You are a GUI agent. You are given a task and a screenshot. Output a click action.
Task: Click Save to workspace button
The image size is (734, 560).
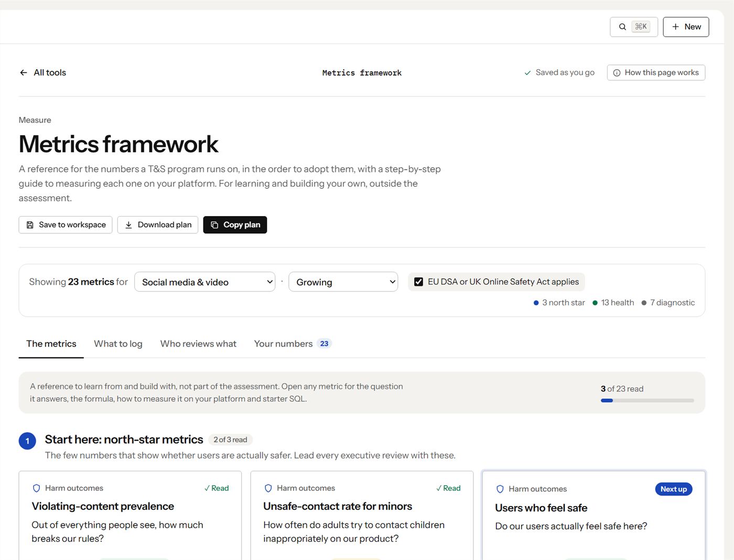tap(66, 225)
